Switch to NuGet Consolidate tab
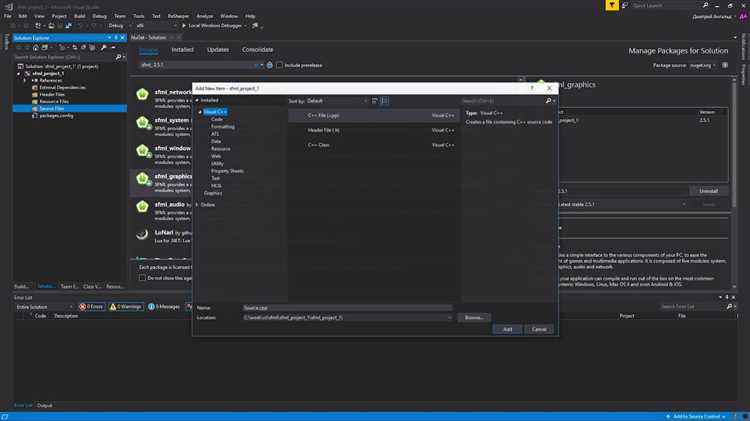This screenshot has height=421, width=750. [x=257, y=50]
